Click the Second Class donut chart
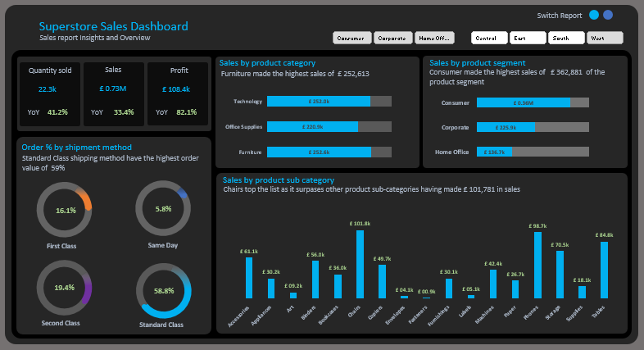644x350 pixels. coord(64,288)
